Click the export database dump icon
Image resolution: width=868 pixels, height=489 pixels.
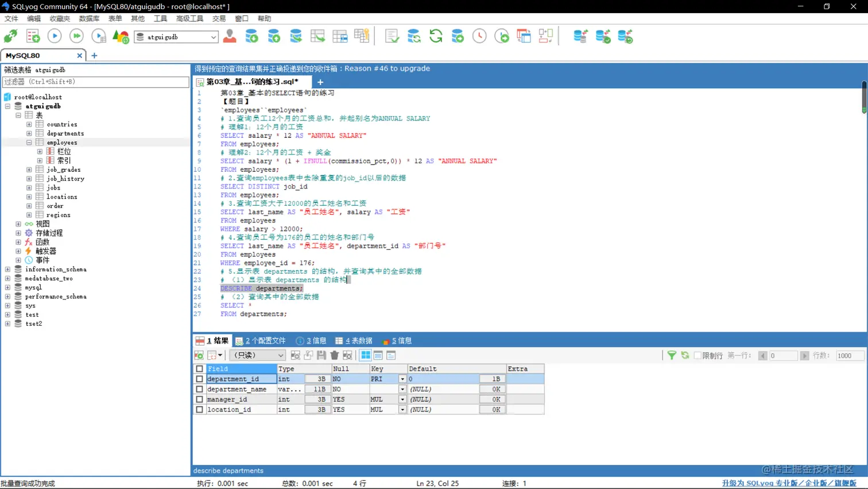(274, 36)
